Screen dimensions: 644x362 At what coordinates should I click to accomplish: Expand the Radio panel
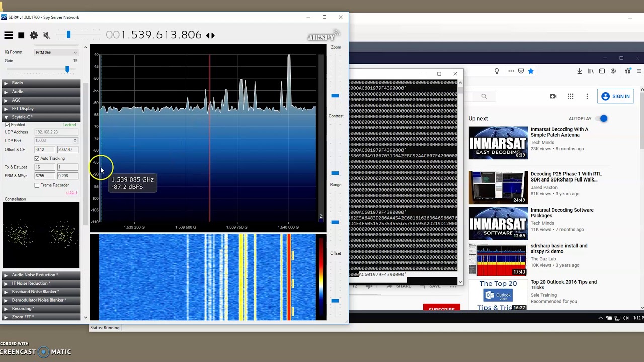click(x=41, y=83)
